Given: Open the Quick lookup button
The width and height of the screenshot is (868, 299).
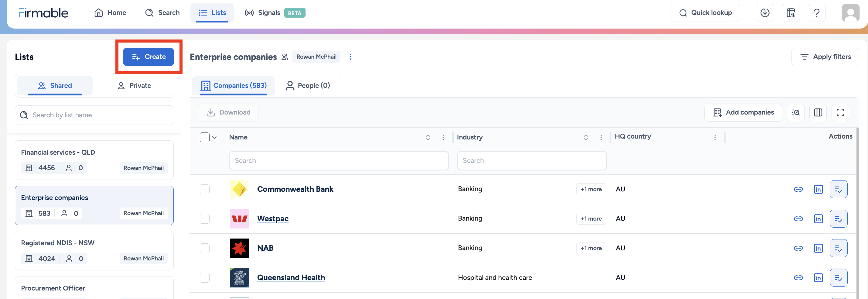Looking at the screenshot, I should point(705,13).
